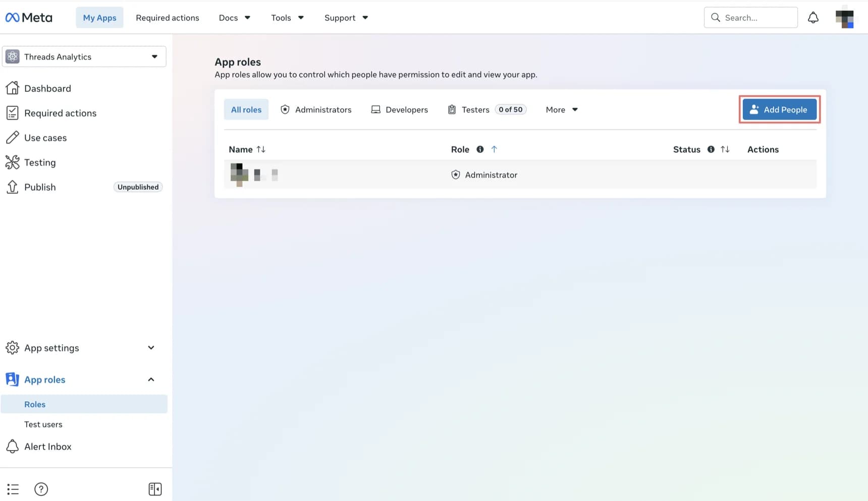
Task: Open the profile avatar menu
Action: pos(844,18)
